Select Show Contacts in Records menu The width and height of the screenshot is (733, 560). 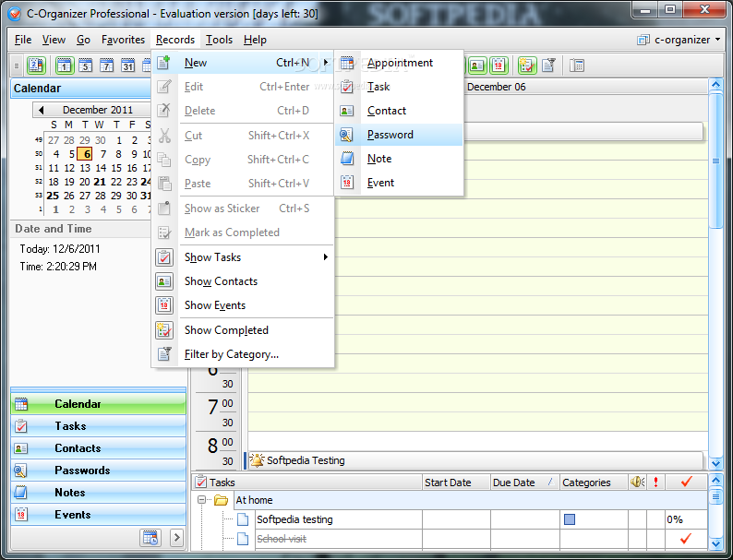[x=243, y=281]
